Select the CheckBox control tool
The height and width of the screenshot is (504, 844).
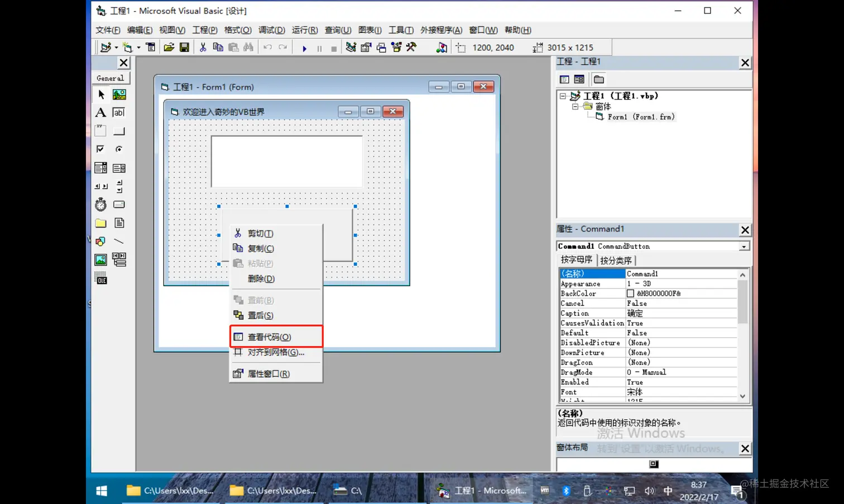101,149
